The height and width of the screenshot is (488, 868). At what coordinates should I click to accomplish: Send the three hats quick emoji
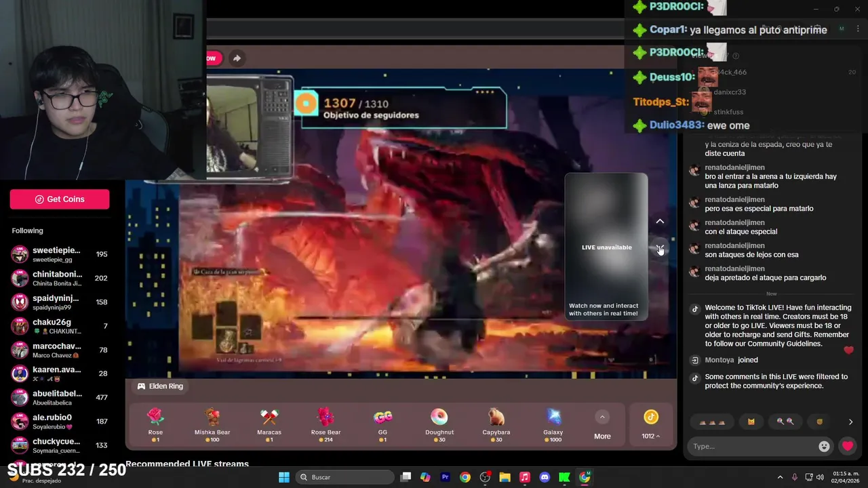712,422
